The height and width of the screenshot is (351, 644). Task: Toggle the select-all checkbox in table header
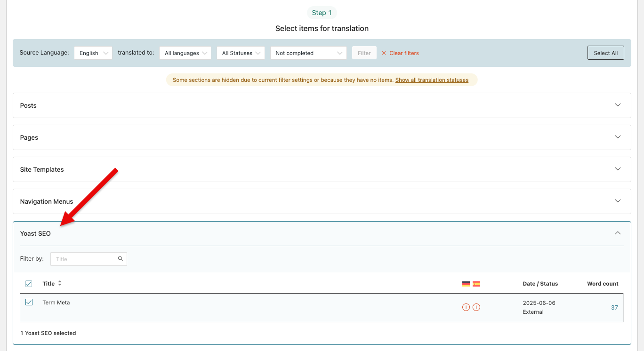pos(29,284)
